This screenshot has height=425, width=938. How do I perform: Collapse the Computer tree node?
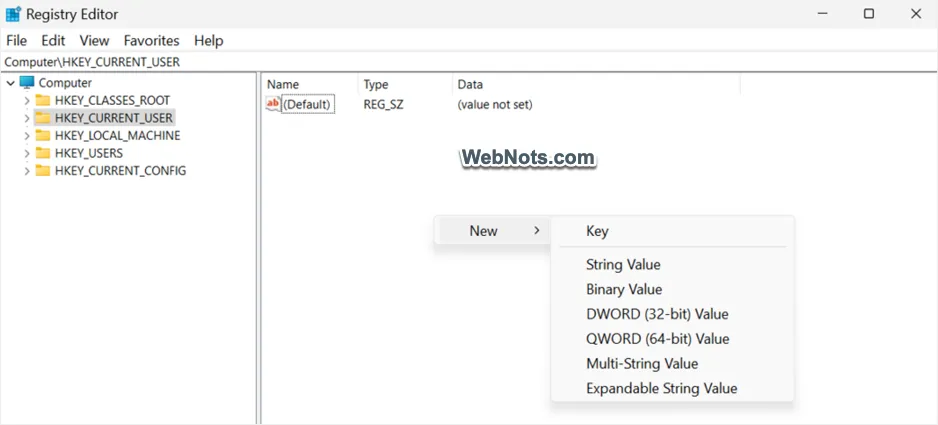pyautogui.click(x=11, y=83)
